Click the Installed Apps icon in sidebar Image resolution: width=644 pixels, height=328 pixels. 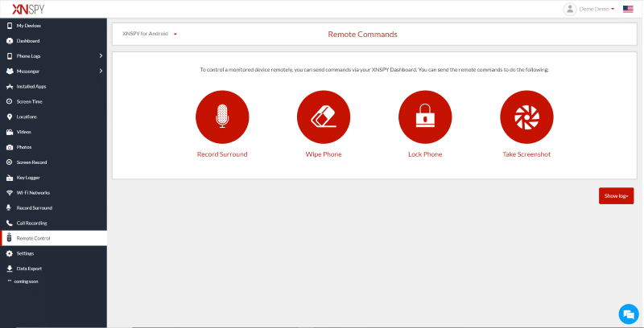pos(10,87)
